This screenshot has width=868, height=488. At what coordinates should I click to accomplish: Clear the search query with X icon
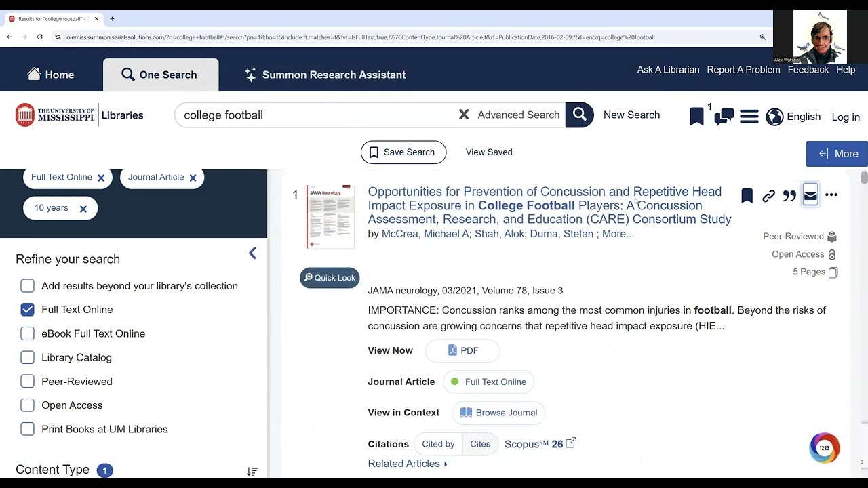pyautogui.click(x=464, y=115)
